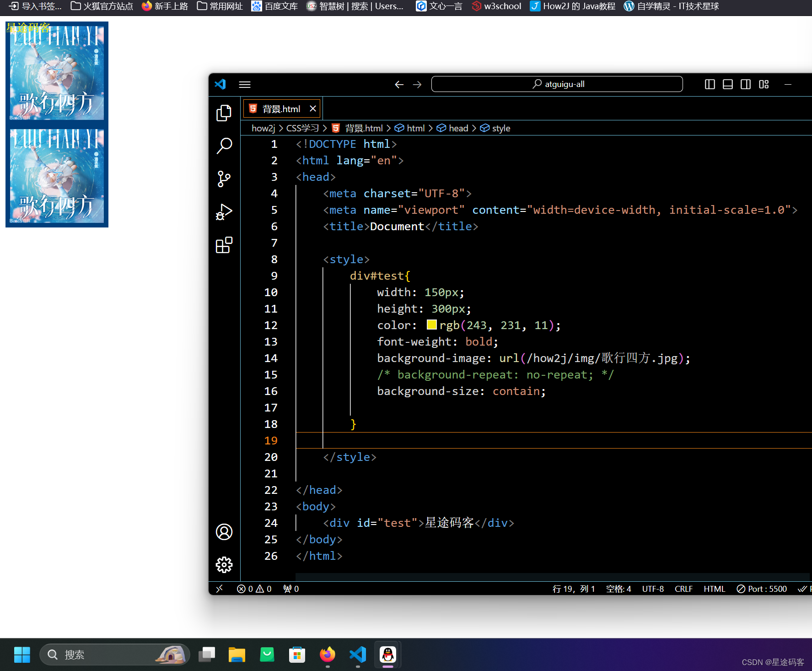
Task: Open remote window status bar icon
Action: (220, 589)
